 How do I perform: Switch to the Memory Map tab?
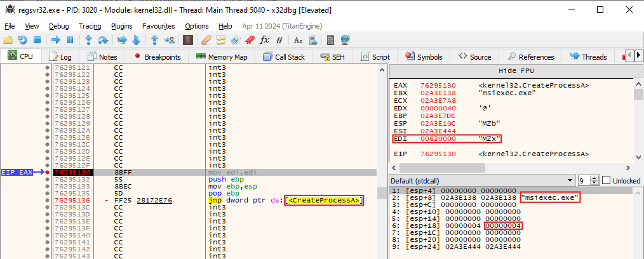point(222,57)
